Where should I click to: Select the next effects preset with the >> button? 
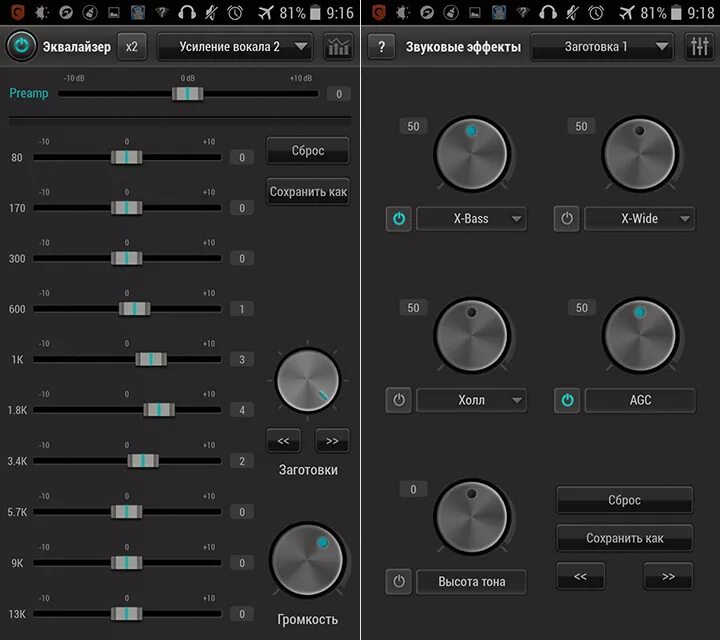[668, 576]
